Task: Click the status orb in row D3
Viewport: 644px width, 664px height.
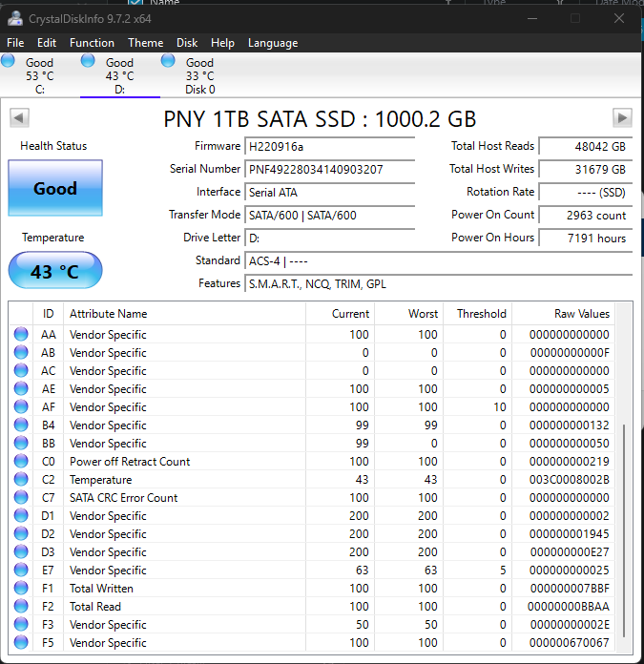Action: pos(21,551)
